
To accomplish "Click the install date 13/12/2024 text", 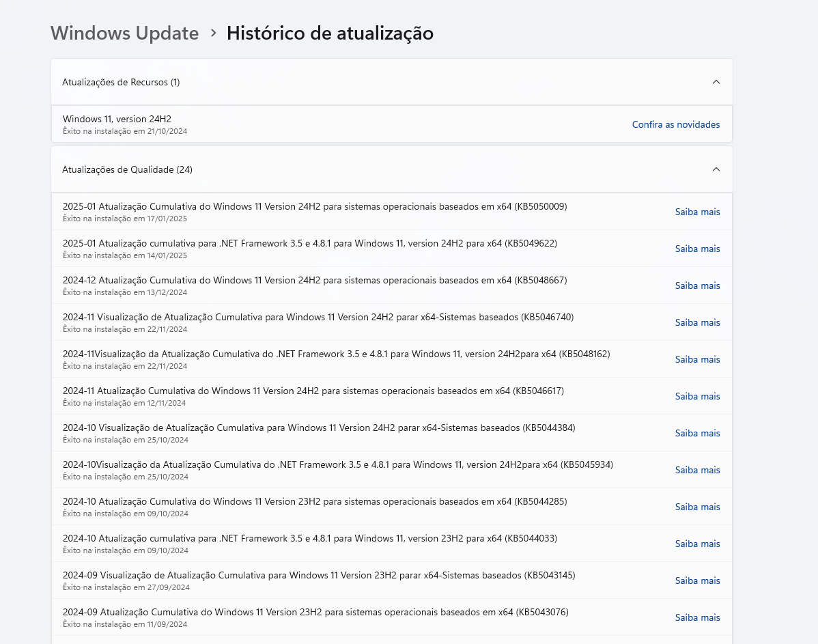I will 167,292.
